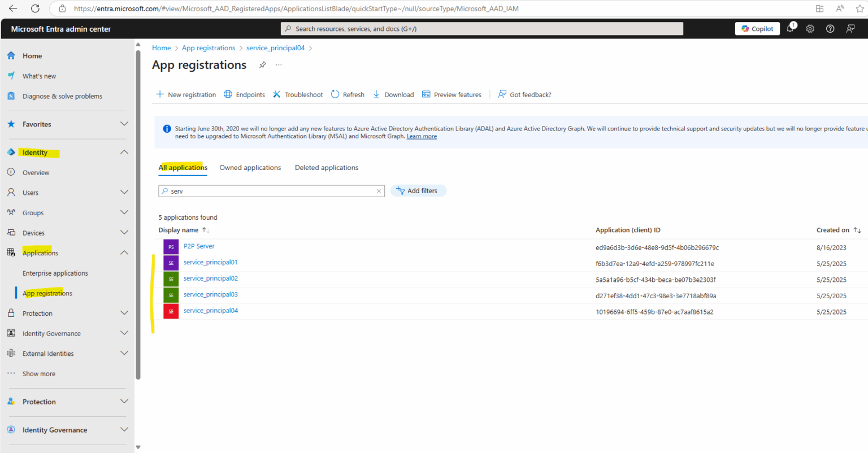Start a New registration
Viewport: 868px width, 453px height.
click(x=186, y=94)
